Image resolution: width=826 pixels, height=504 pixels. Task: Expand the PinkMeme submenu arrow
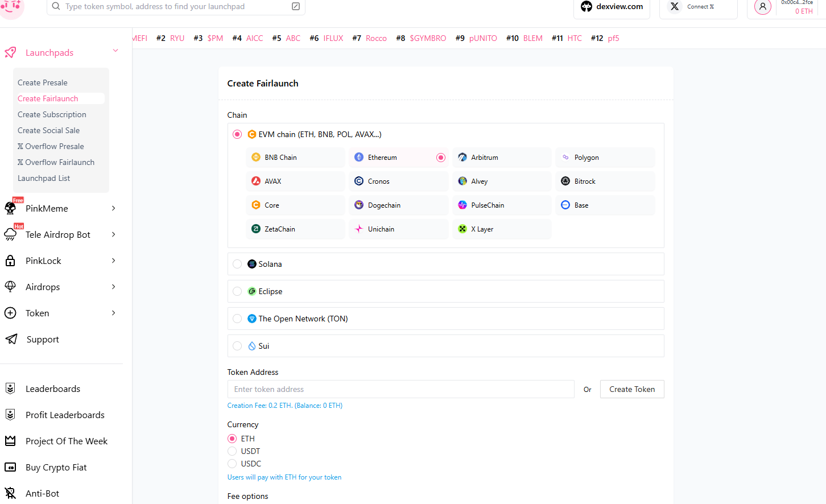114,208
